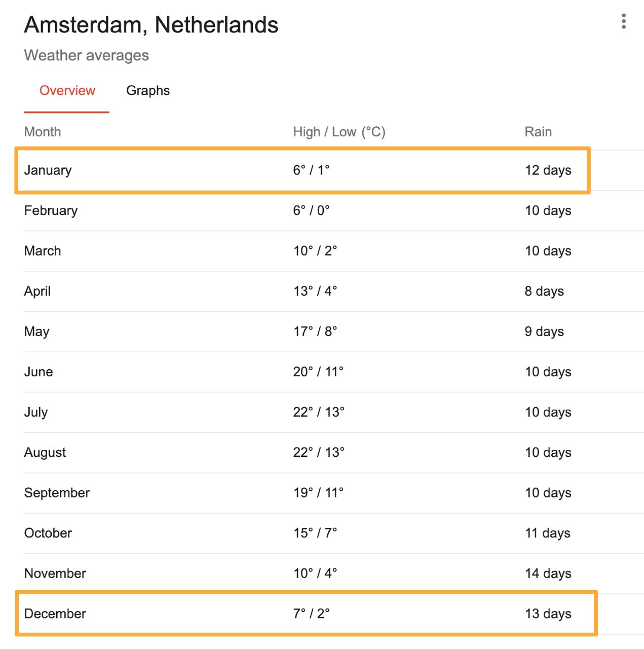Select the May row label
Image resolution: width=644 pixels, height=649 pixels.
click(36, 332)
